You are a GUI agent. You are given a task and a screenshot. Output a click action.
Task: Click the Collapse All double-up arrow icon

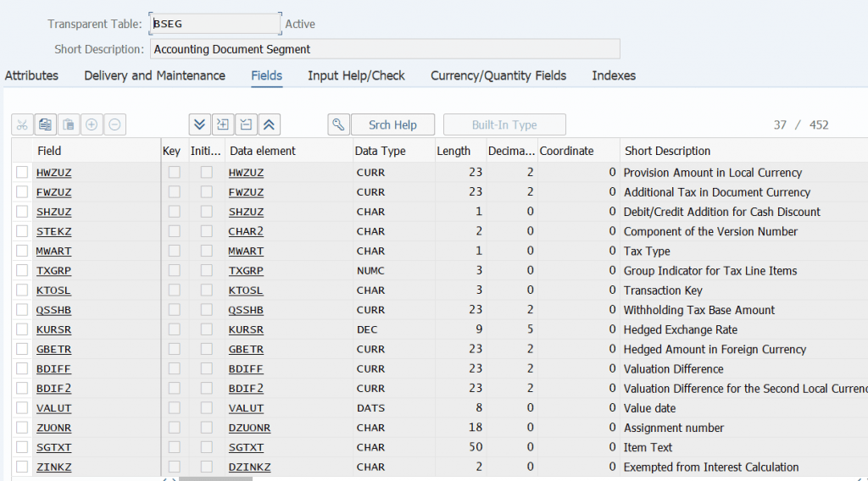coord(269,124)
